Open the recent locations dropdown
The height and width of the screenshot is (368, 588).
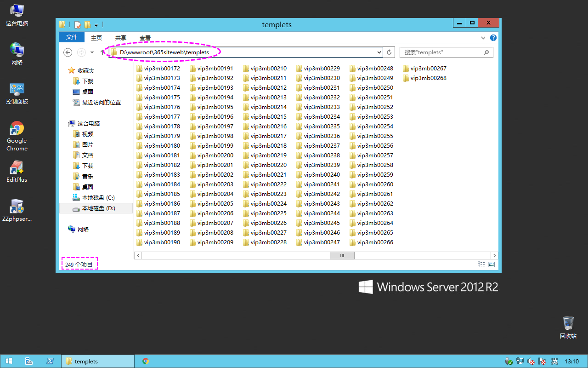(x=92, y=52)
